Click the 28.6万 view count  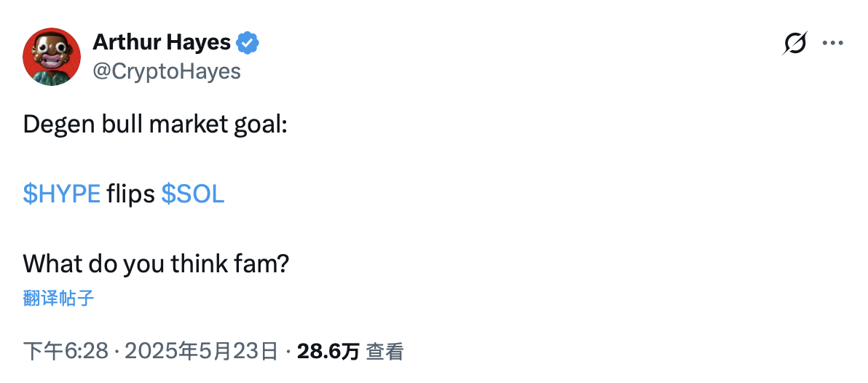click(x=328, y=352)
